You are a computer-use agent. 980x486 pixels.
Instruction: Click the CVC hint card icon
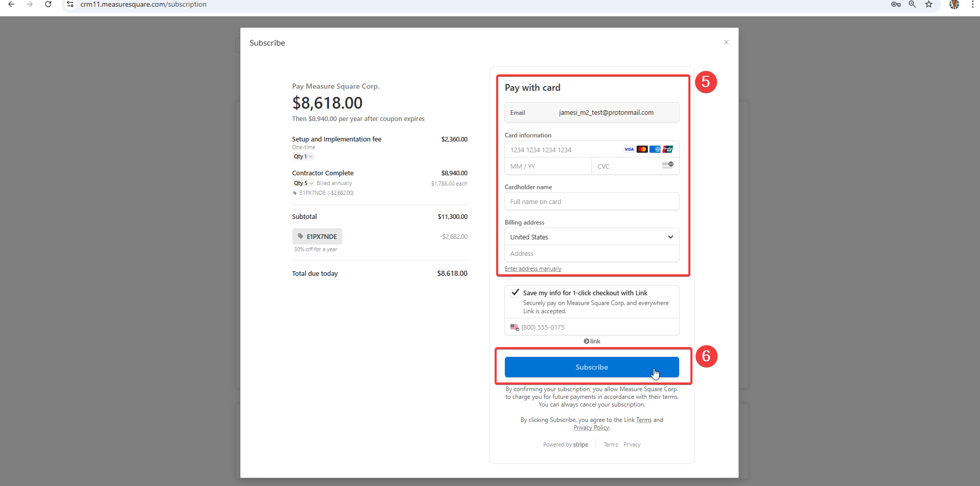(668, 165)
